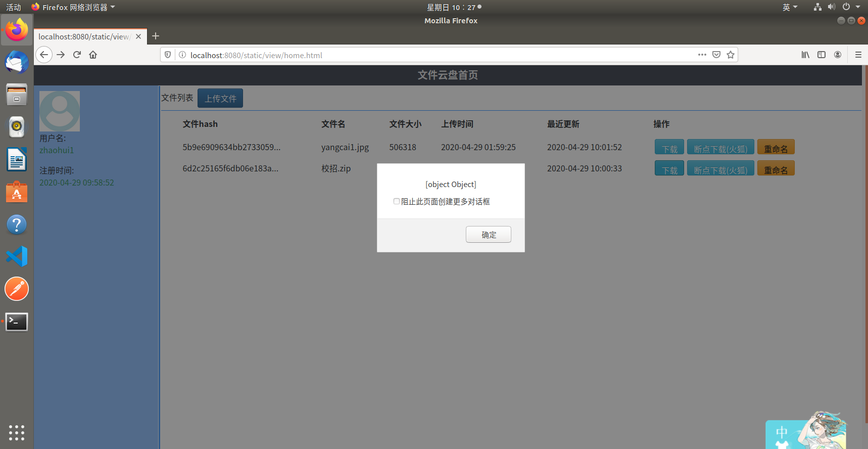Rename the 校招.zip file

click(x=776, y=168)
